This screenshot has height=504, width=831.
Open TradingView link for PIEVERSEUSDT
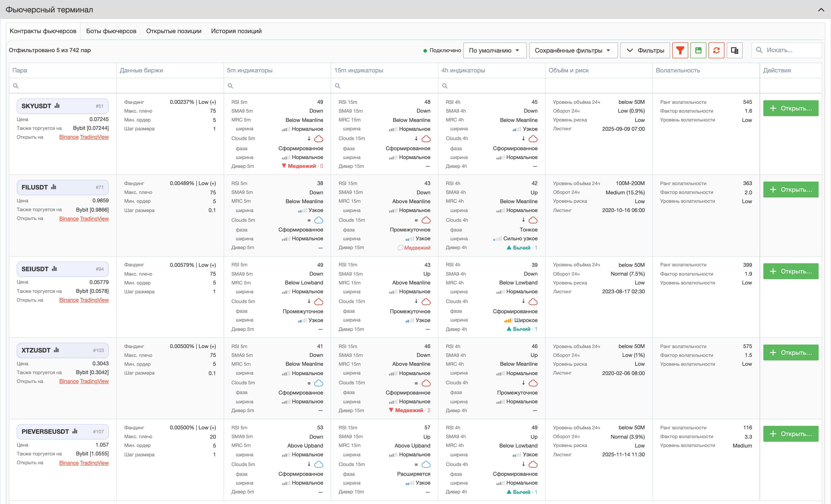(x=94, y=462)
